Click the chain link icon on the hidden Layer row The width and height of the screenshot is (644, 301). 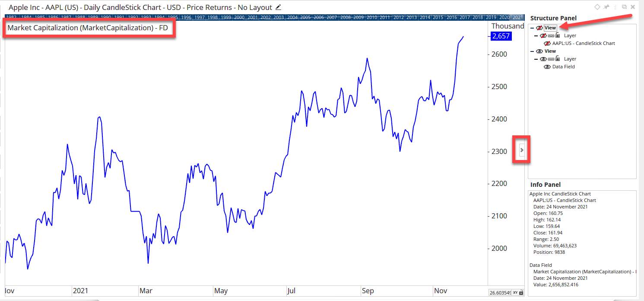click(x=551, y=35)
